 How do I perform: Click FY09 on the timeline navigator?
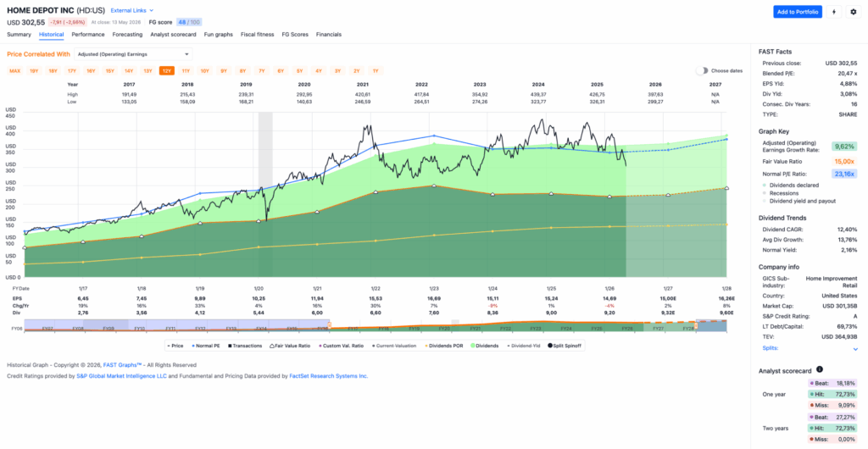point(109,329)
